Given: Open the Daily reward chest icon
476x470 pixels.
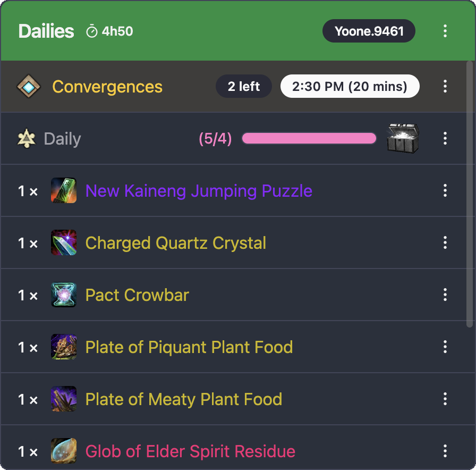Looking at the screenshot, I should pos(403,138).
